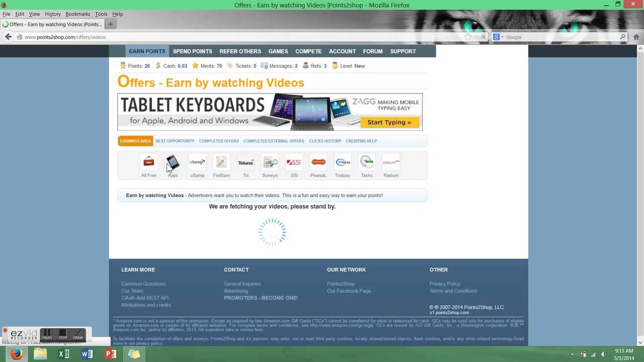Switch to the EARNINGS AREA tab
Screen dimensions: 644x362
point(135,141)
